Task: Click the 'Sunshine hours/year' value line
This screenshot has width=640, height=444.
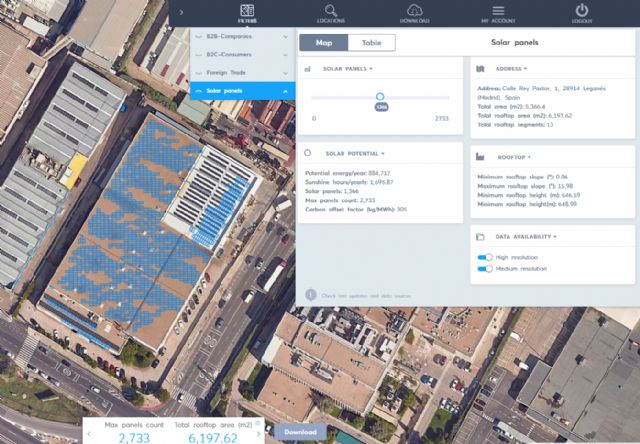Action: pos(349,182)
